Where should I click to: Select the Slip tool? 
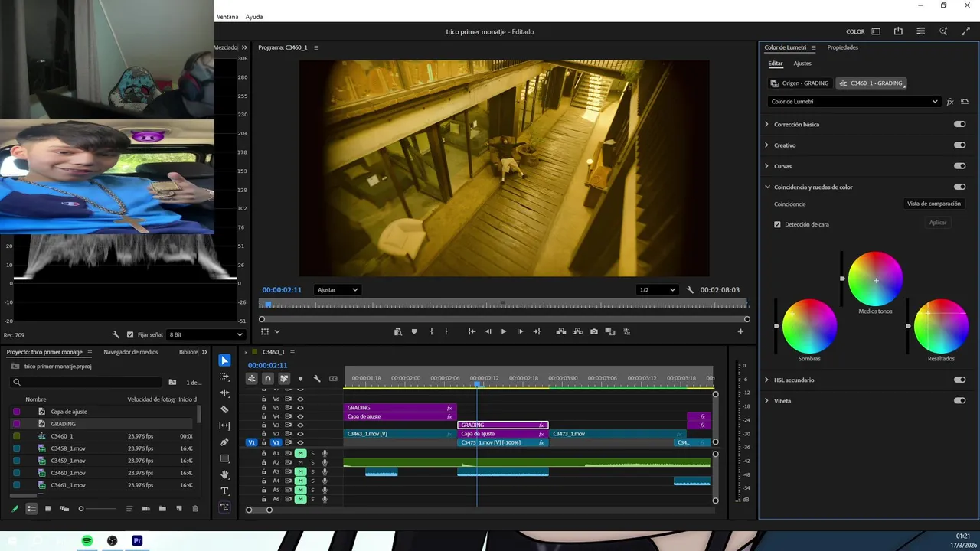tap(224, 425)
